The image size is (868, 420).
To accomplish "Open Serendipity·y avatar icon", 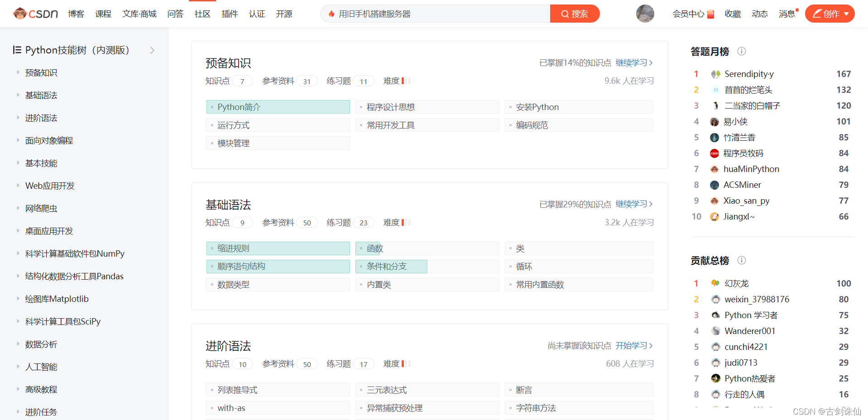I will (x=715, y=74).
